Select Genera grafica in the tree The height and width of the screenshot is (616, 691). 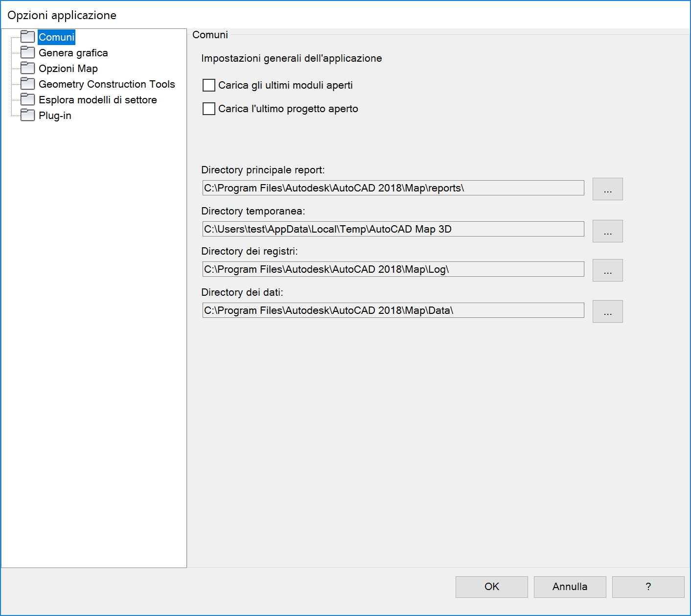point(73,53)
